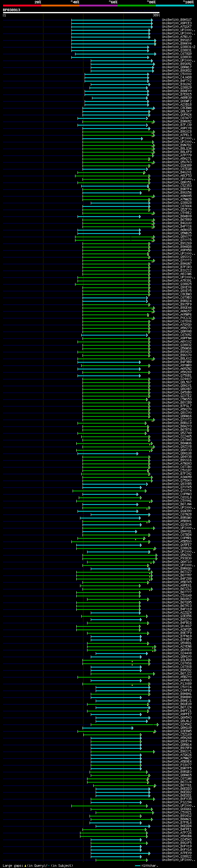The height and width of the screenshot is (868, 197).
Task: Select the UniRef100_Q84V38 label
Action: [x=176, y=457]
